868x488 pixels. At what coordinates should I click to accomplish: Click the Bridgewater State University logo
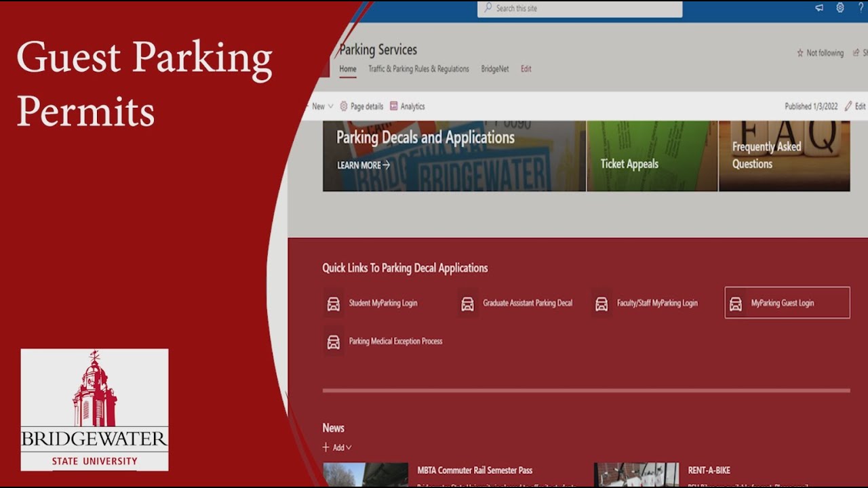(94, 409)
